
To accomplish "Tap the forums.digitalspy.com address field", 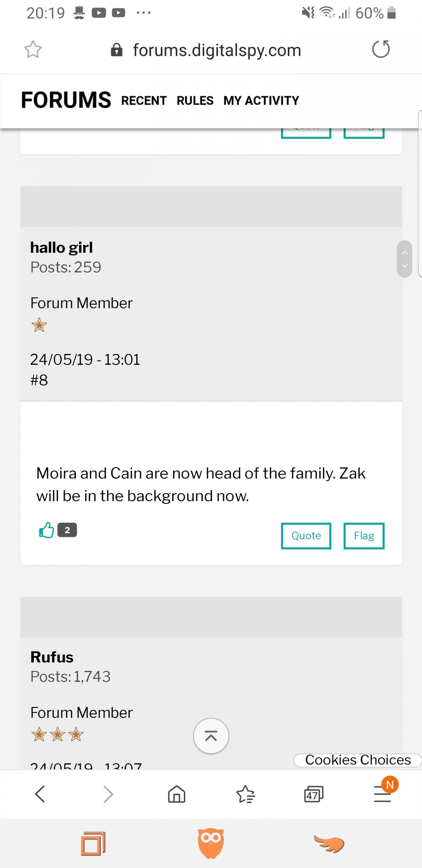I will pos(217,50).
